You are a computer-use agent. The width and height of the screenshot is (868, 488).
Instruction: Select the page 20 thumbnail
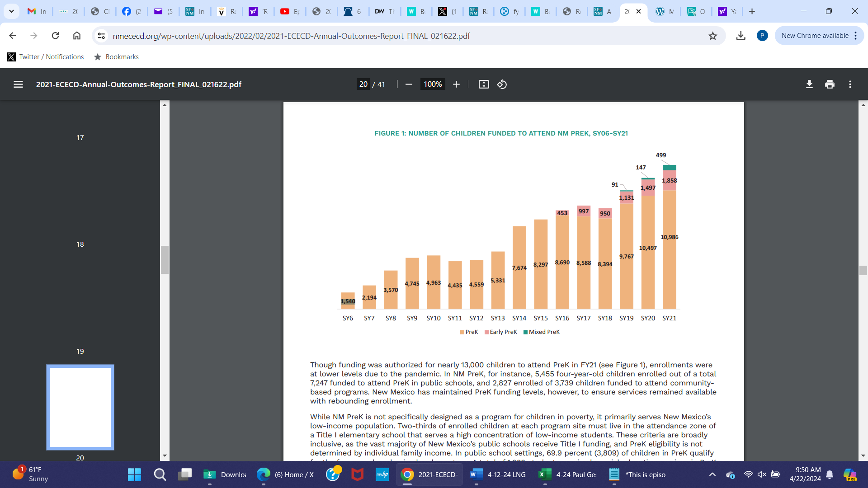[80, 407]
